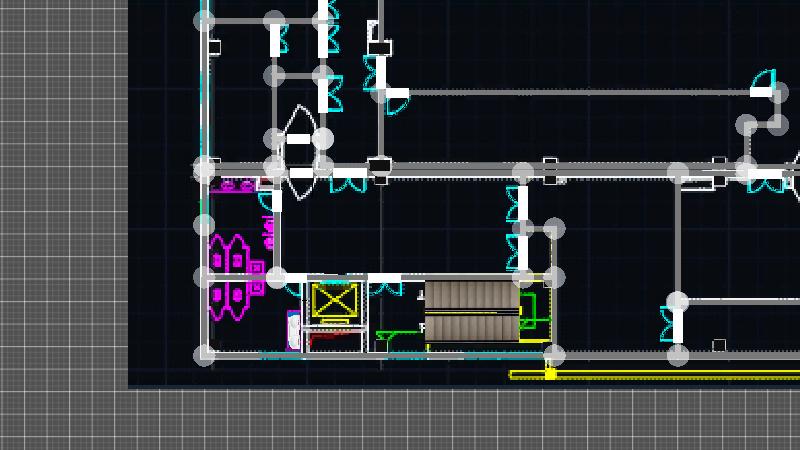Click the wall node at the bottom-left building corner
800x450 pixels.
tap(204, 354)
